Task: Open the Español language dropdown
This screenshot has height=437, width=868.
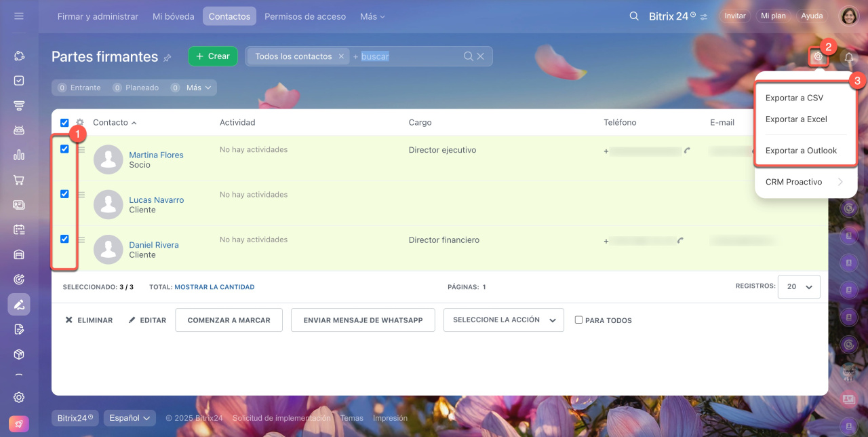Action: coord(130,418)
